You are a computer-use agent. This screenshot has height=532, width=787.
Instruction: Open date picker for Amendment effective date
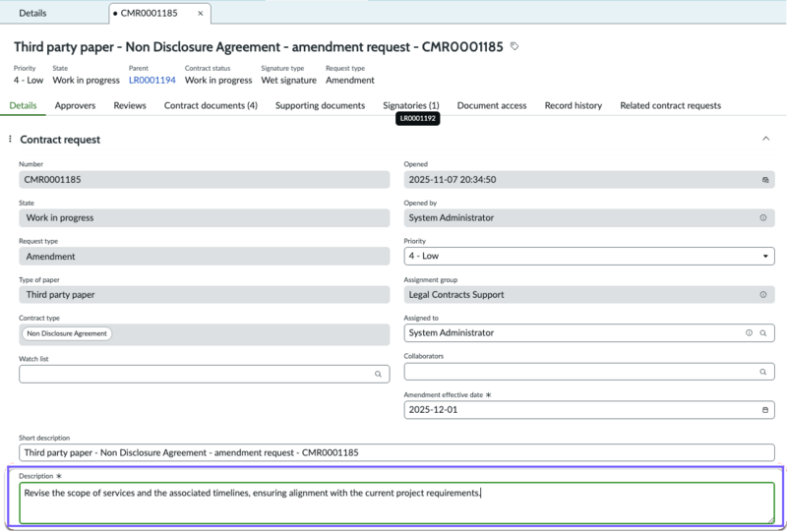(765, 409)
